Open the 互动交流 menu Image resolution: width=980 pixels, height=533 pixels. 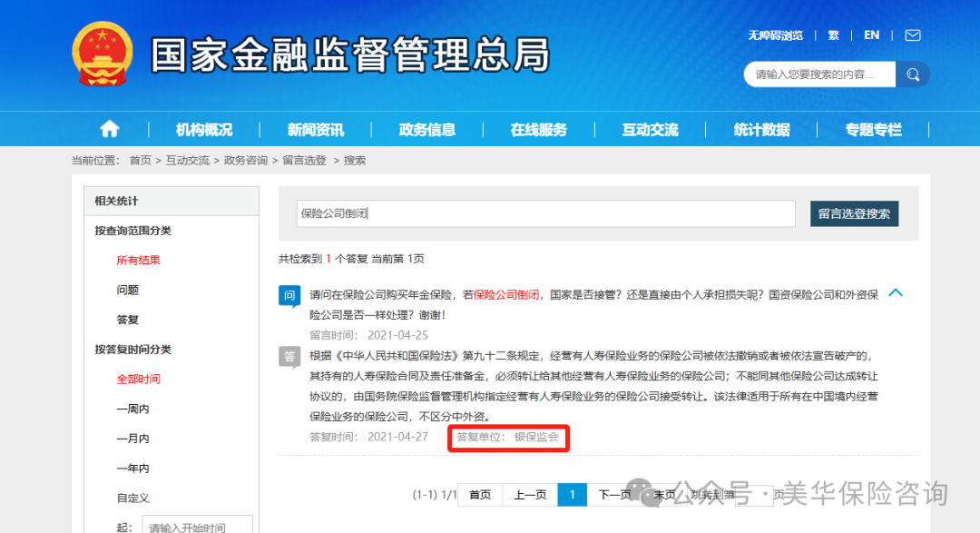click(650, 129)
